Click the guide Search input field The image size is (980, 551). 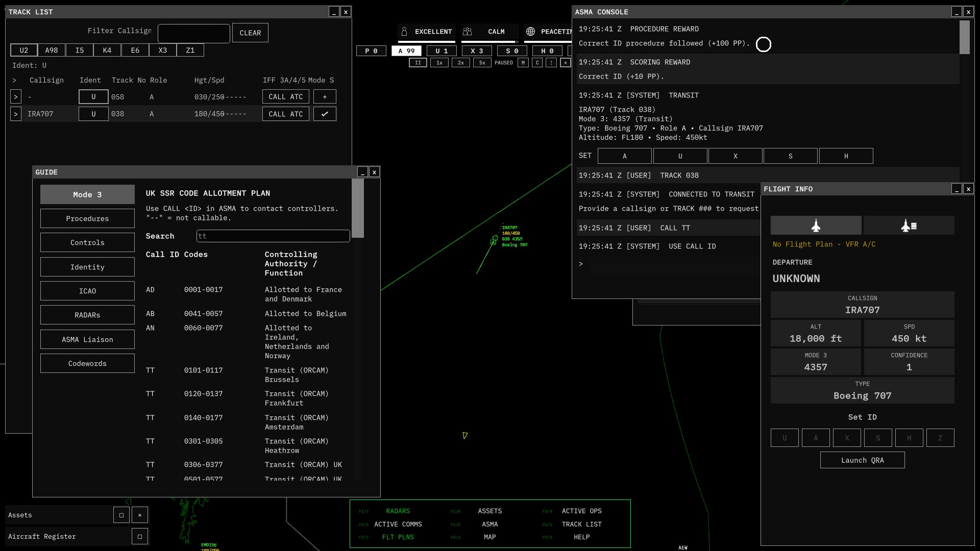pyautogui.click(x=273, y=236)
